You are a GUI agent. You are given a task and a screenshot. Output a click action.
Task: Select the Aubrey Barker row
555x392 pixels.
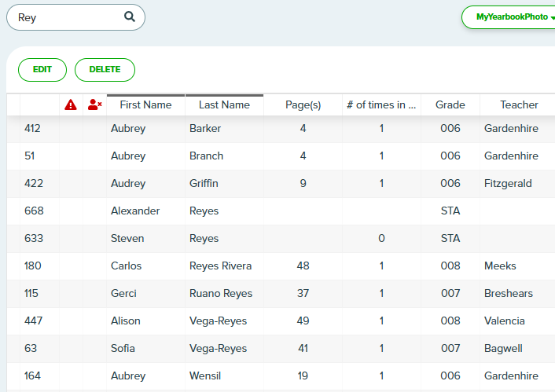point(281,128)
